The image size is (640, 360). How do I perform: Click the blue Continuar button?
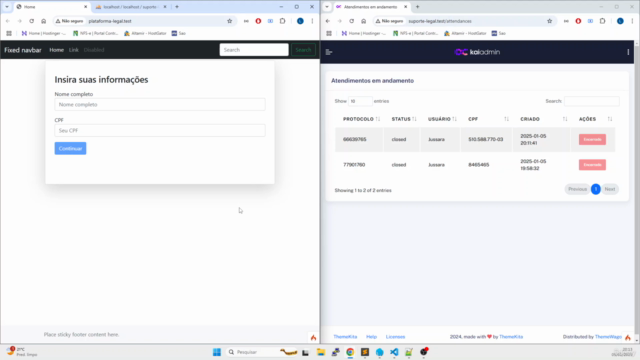[x=70, y=148]
